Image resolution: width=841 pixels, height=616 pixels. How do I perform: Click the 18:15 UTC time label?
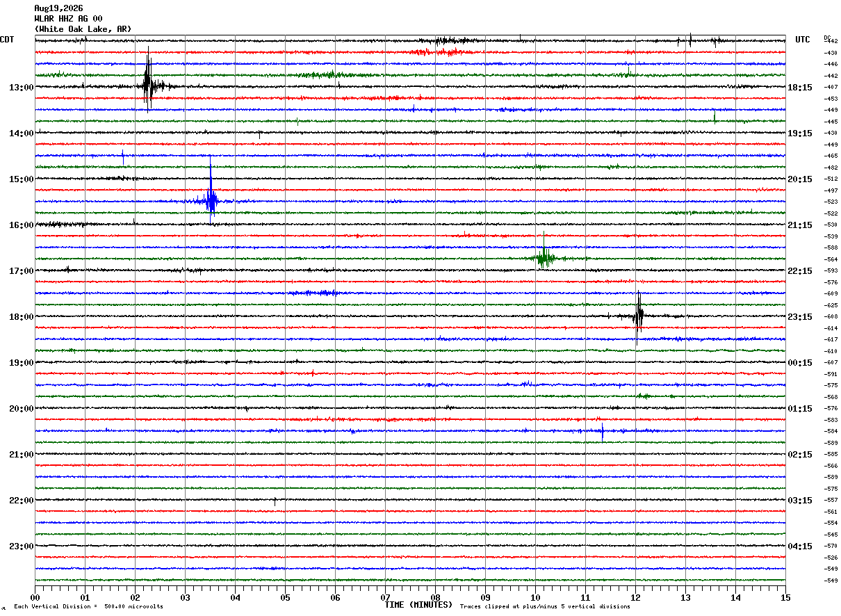click(800, 88)
